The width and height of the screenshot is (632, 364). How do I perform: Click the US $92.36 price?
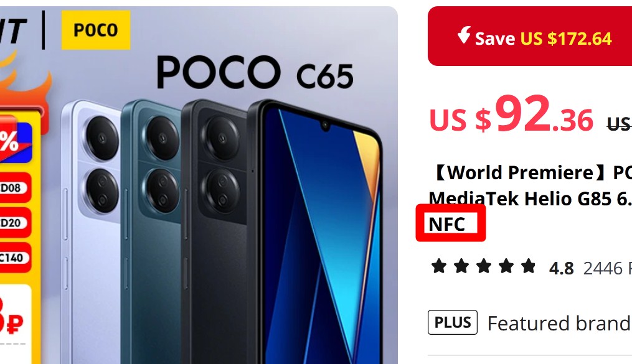pos(511,114)
